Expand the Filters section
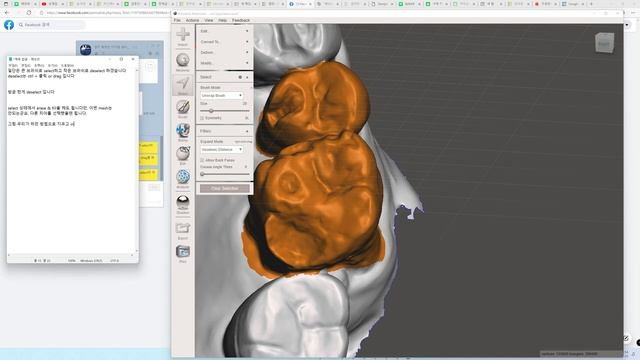640x360 pixels. tap(224, 131)
